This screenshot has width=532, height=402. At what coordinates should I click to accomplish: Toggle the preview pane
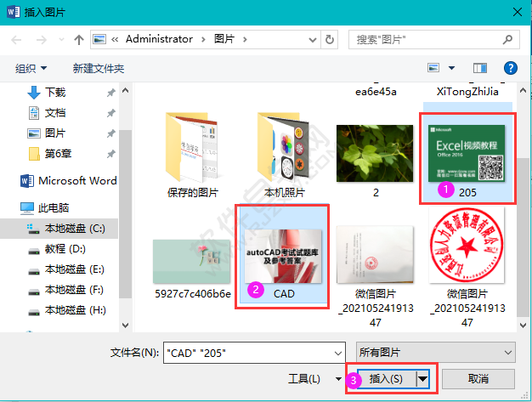click(480, 68)
